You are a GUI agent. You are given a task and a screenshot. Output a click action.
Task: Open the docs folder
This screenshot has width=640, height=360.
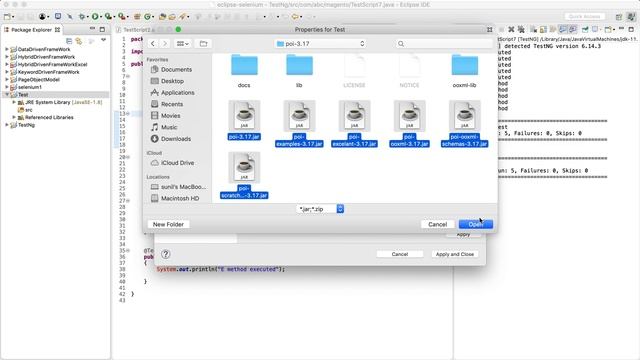coord(244,70)
